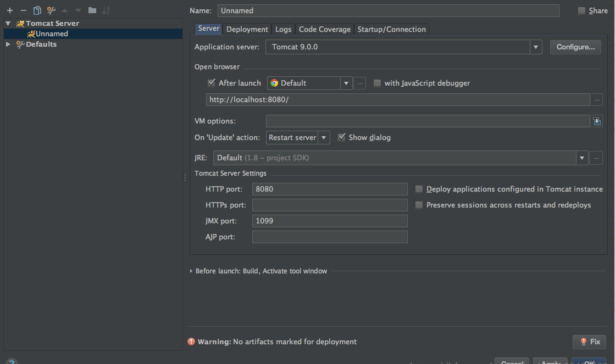
Task: Click the Open browser section label
Action: pyautogui.click(x=217, y=67)
